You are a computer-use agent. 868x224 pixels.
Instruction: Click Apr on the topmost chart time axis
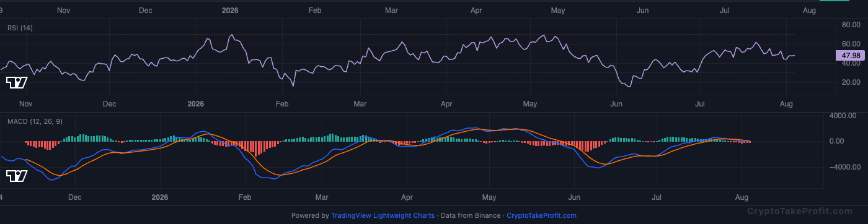tap(477, 11)
